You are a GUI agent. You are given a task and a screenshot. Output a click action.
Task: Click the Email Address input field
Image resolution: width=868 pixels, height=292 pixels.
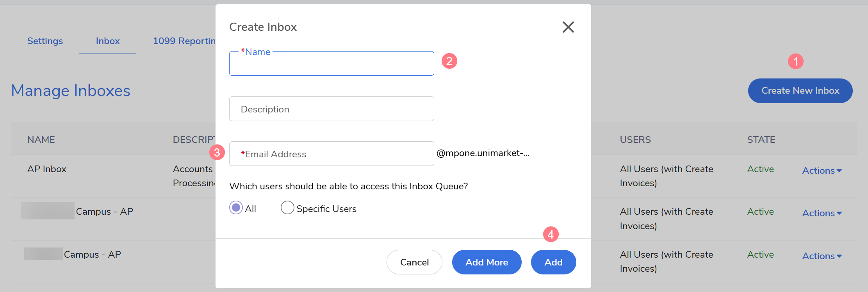click(332, 154)
